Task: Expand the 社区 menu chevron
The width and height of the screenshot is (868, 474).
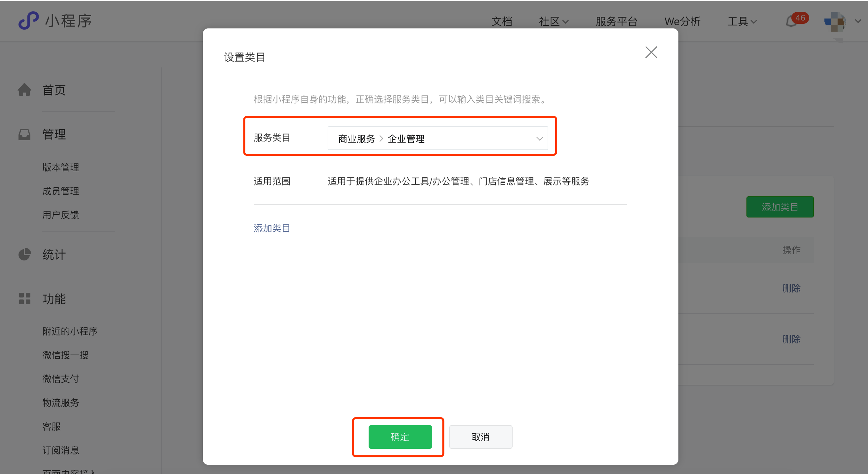Action: 566,21
